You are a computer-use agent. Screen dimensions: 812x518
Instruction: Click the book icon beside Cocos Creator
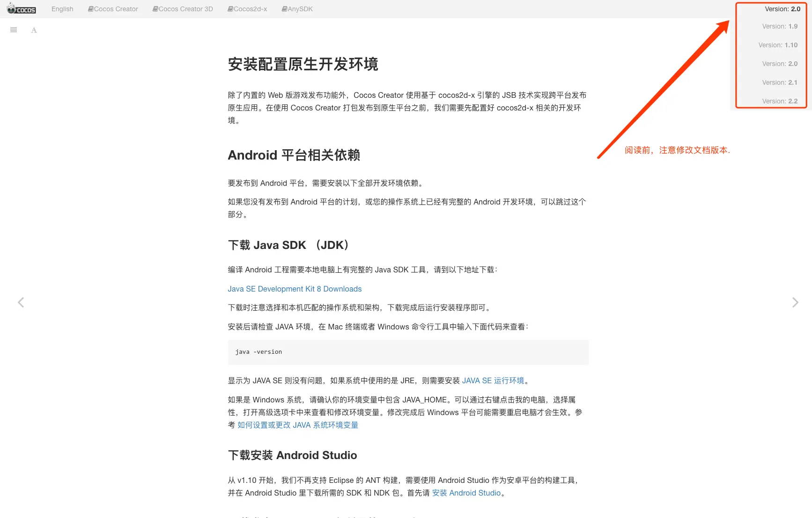(90, 8)
